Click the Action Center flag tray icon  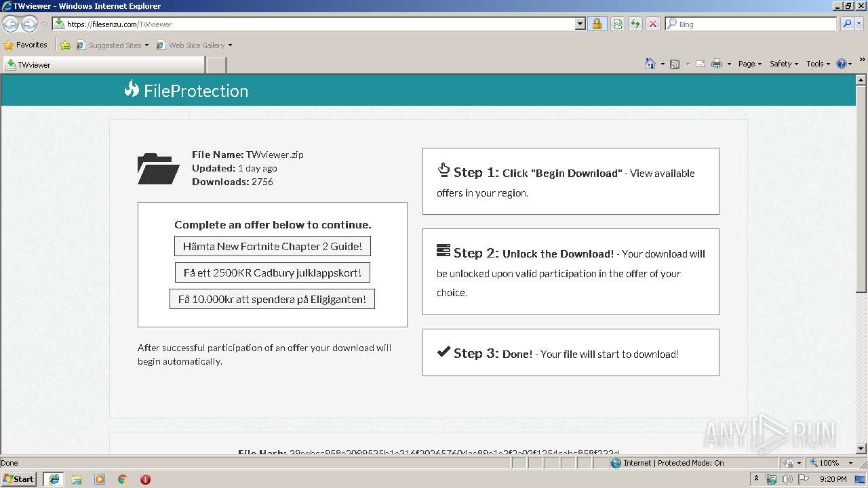tap(803, 479)
